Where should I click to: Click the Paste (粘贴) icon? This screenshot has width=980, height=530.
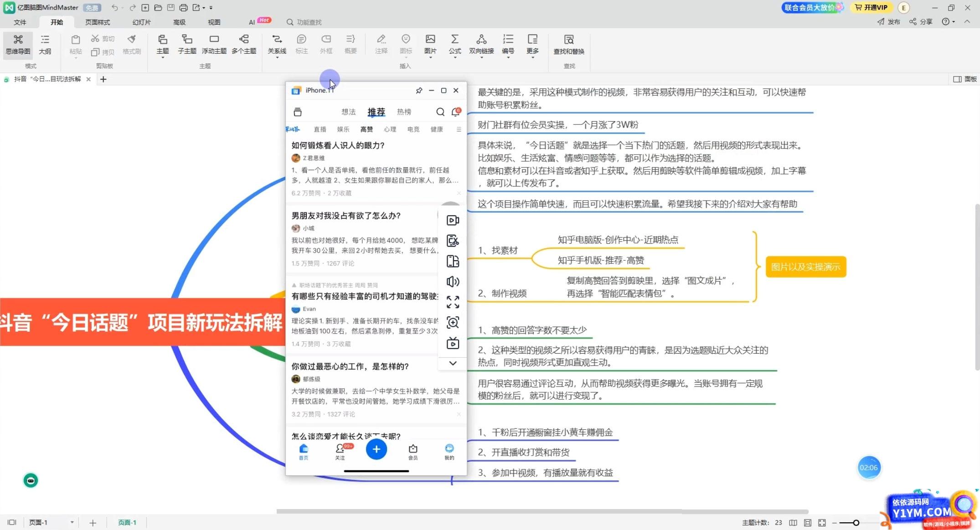[x=76, y=39]
